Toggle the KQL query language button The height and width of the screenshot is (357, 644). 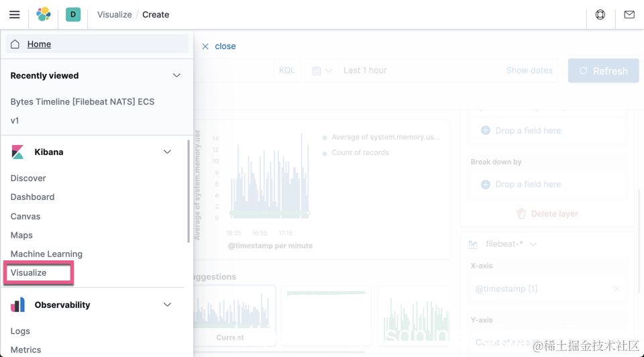click(286, 70)
